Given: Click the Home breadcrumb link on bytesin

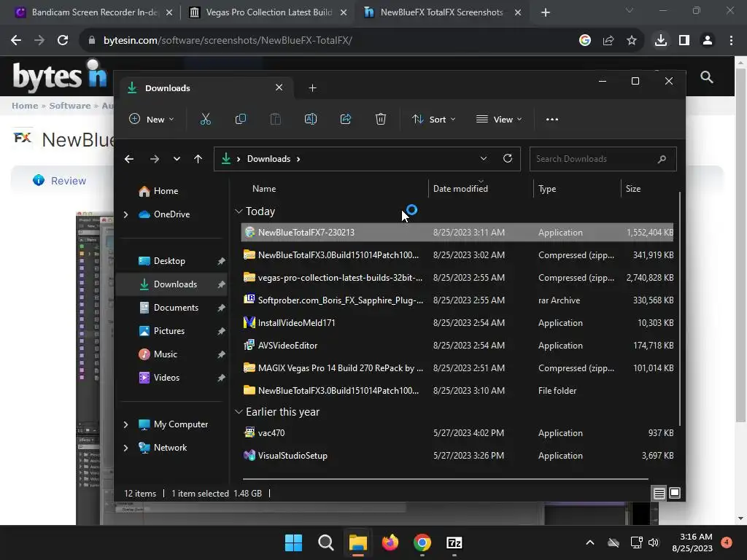Looking at the screenshot, I should [25, 106].
